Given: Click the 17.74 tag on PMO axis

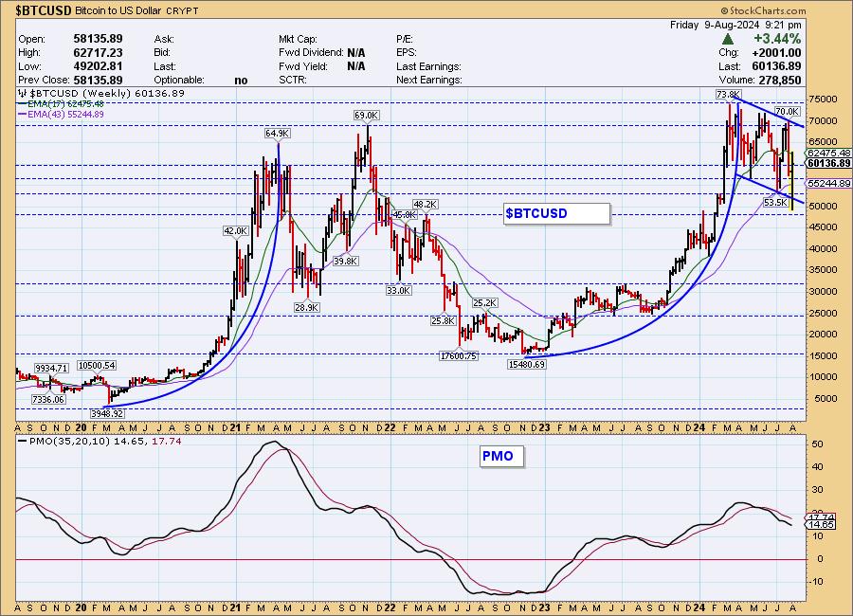Looking at the screenshot, I should pyautogui.click(x=822, y=517).
